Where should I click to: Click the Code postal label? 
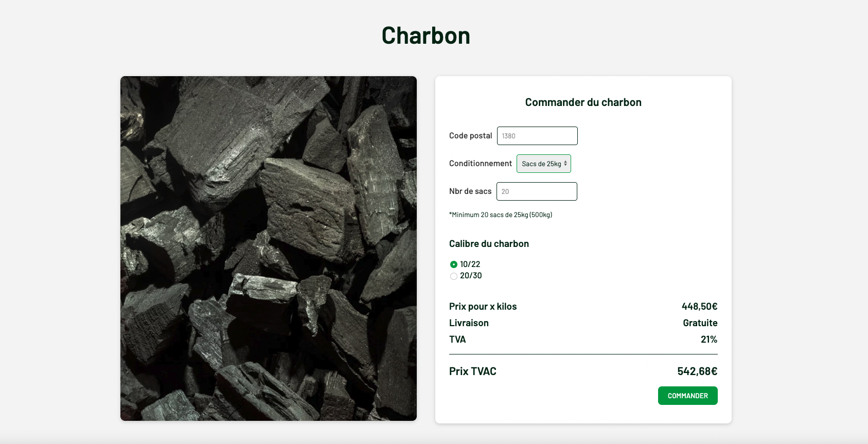point(471,136)
